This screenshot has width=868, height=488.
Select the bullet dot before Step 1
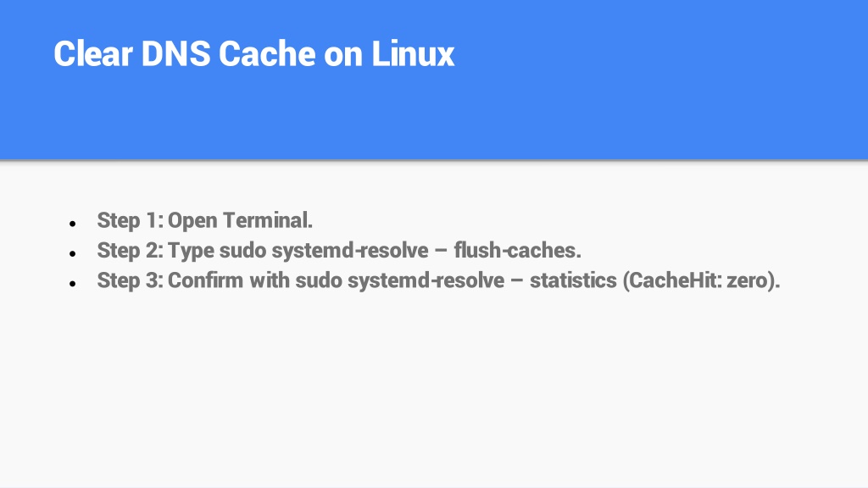pyautogui.click(x=73, y=224)
